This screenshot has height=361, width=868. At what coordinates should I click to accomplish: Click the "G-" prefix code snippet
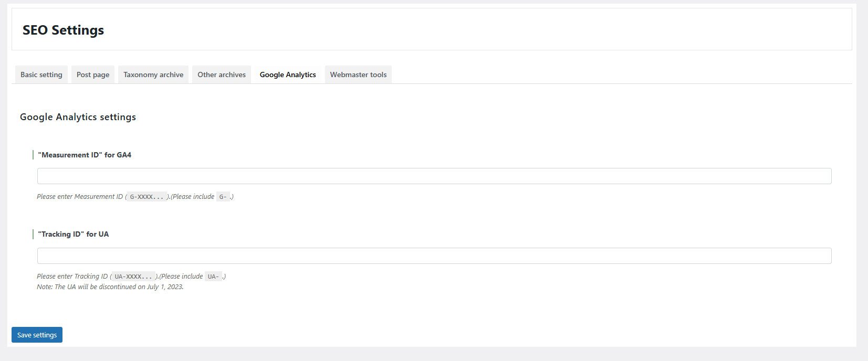(x=223, y=197)
